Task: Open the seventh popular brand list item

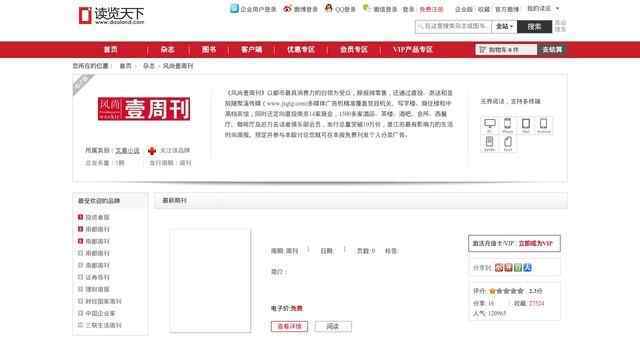Action: tap(97, 289)
